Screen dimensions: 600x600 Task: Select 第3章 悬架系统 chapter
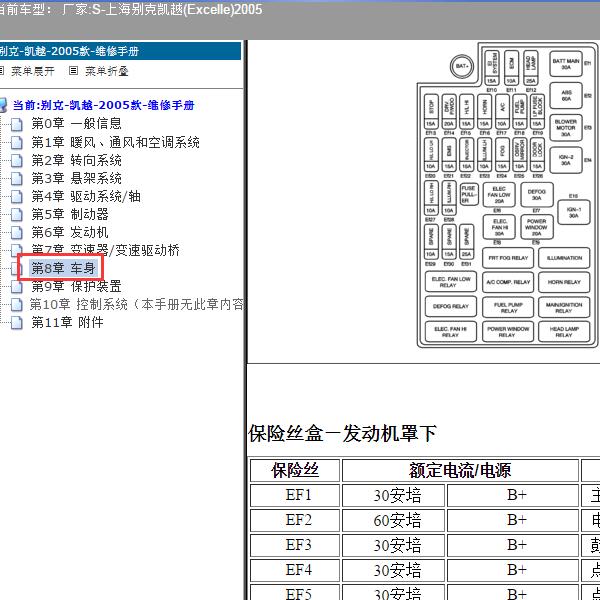point(76,178)
